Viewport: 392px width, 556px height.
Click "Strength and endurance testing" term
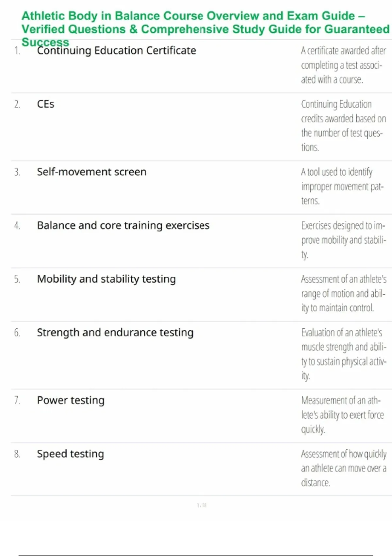point(115,333)
